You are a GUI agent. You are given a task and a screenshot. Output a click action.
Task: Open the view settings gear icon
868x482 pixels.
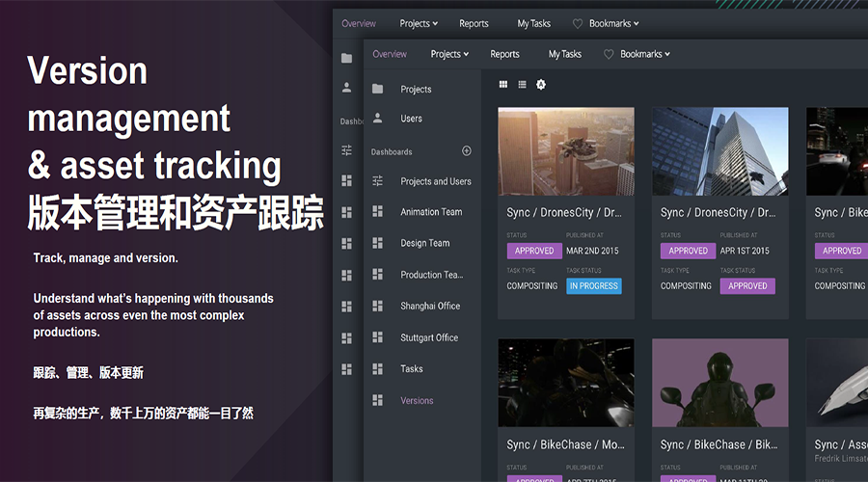pos(541,84)
